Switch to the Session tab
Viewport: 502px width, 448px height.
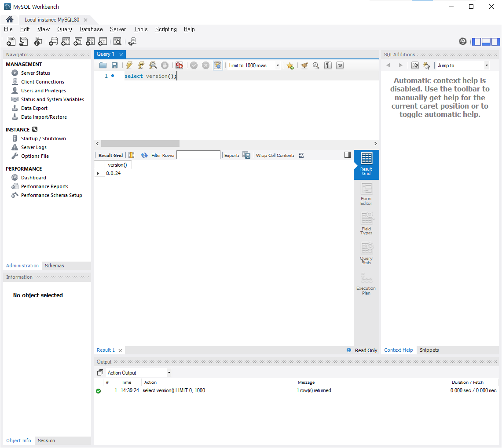(46, 441)
